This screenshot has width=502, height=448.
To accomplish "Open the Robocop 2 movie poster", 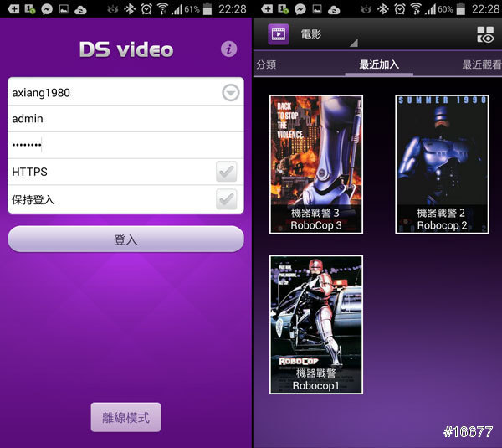I will (x=442, y=164).
